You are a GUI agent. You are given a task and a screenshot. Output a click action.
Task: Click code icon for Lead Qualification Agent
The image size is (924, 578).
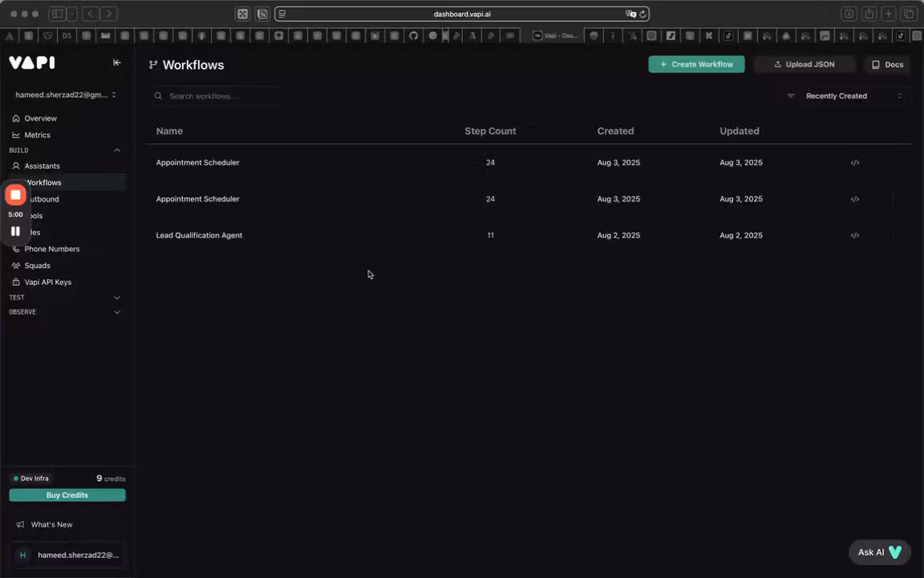click(x=854, y=236)
